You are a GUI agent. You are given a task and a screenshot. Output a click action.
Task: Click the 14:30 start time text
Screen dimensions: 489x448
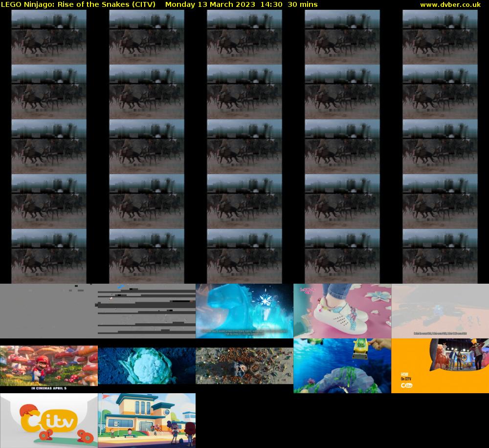click(x=271, y=4)
